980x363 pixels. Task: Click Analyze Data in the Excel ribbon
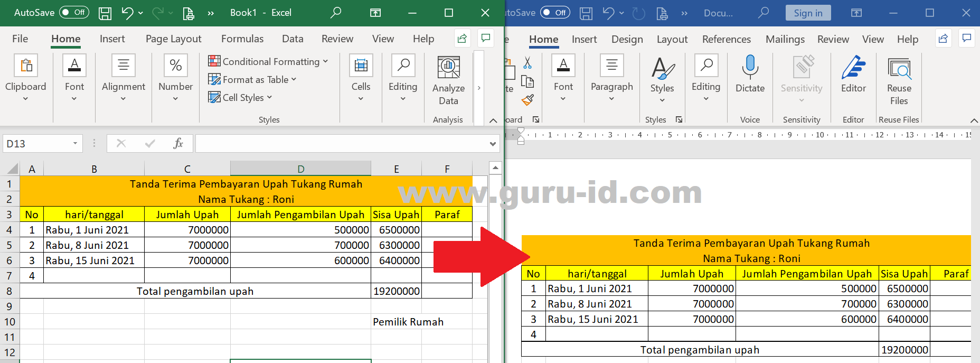click(448, 80)
